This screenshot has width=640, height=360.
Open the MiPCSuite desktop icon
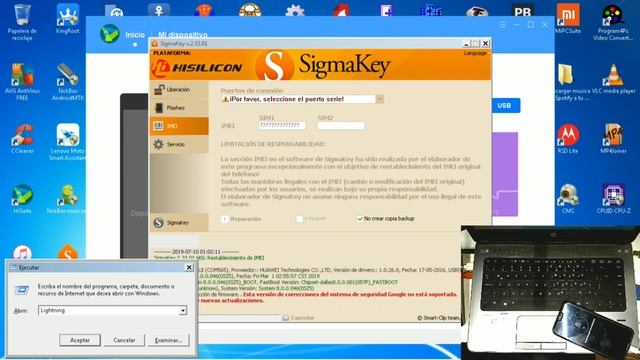568,19
